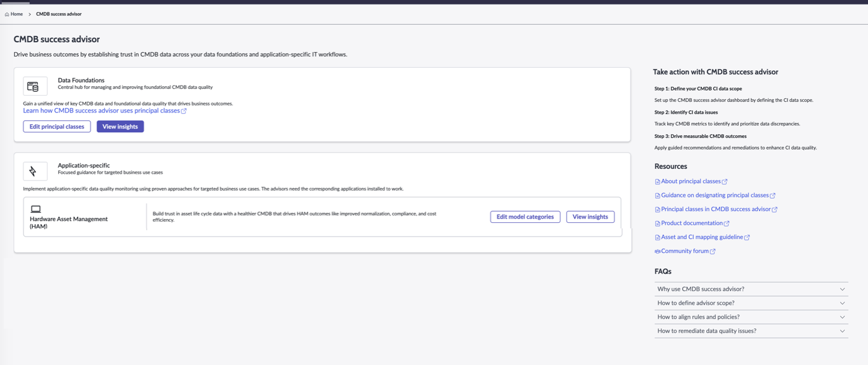The width and height of the screenshot is (868, 365).
Task: Click the Data Foundations card title
Action: 81,80
